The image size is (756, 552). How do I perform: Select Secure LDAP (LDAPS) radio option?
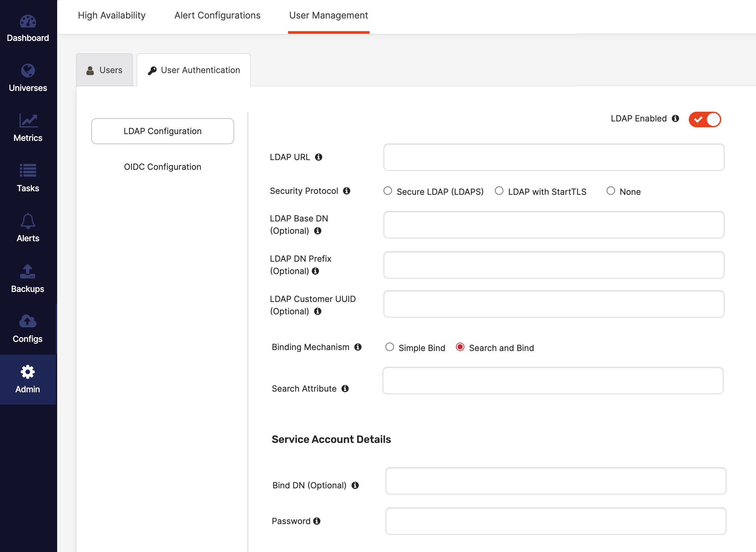(x=388, y=191)
